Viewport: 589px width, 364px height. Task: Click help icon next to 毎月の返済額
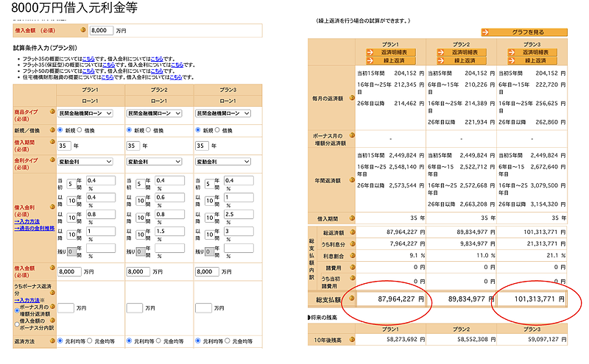[351, 98]
